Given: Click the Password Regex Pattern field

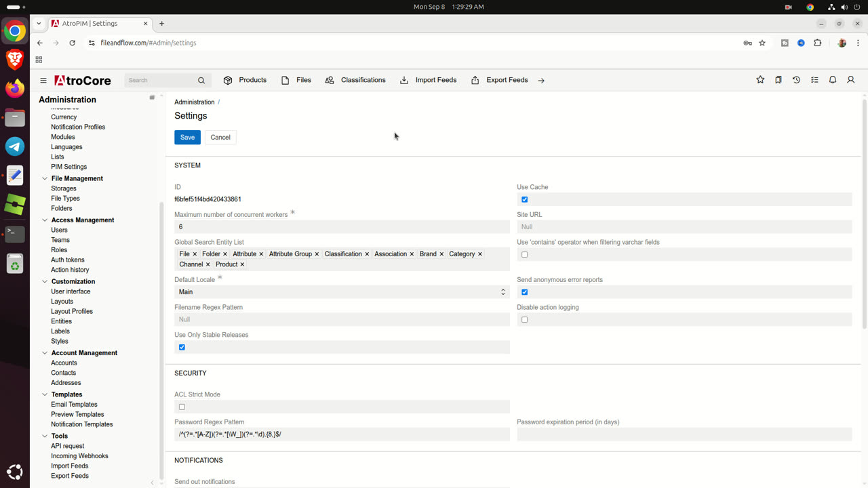Looking at the screenshot, I should (x=342, y=434).
